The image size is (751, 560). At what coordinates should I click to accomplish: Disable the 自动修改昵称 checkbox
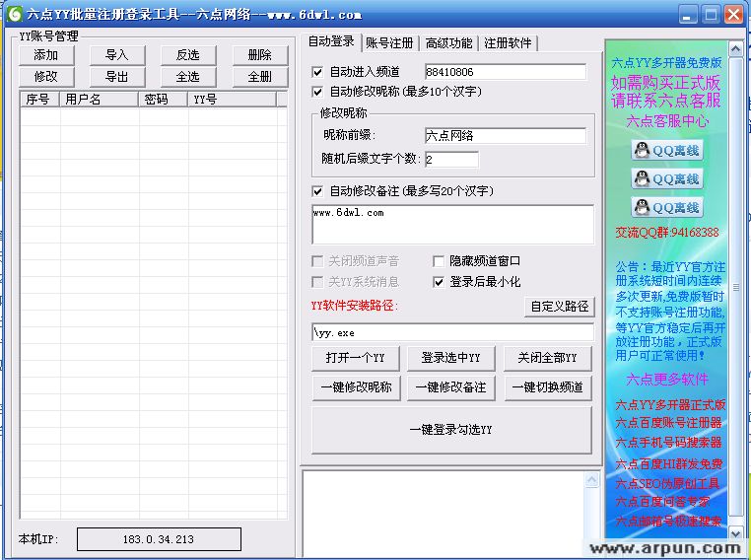[317, 92]
